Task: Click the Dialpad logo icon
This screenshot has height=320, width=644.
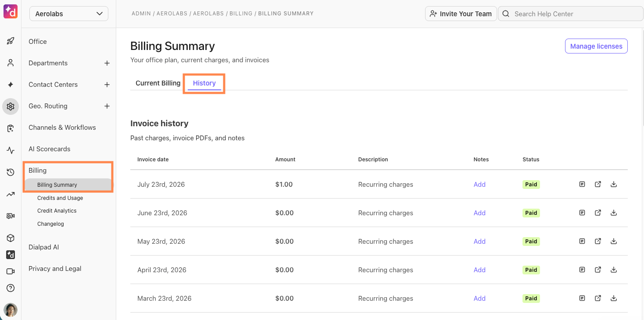Action: coord(11,11)
